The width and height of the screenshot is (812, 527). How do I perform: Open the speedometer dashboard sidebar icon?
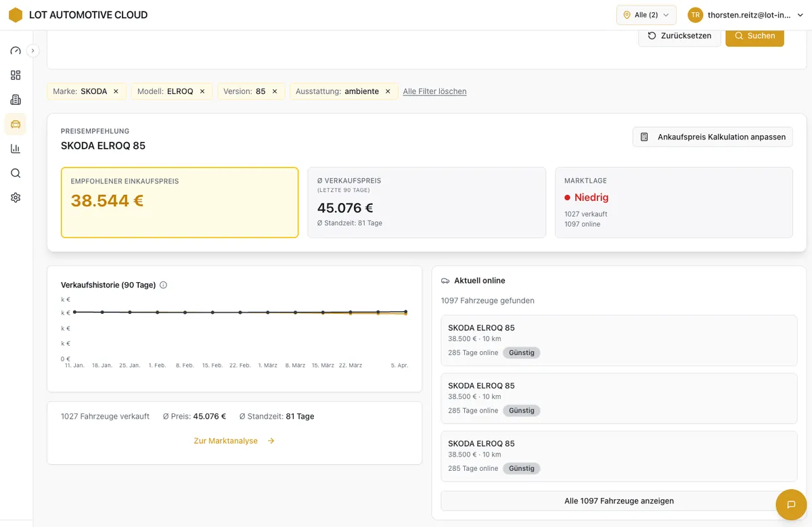(16, 51)
